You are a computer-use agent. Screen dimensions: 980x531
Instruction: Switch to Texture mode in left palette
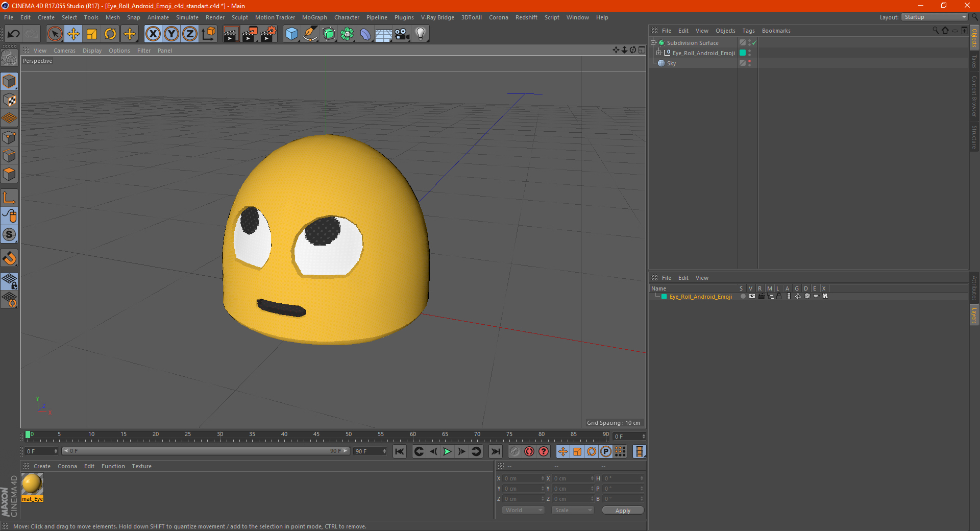[10, 100]
